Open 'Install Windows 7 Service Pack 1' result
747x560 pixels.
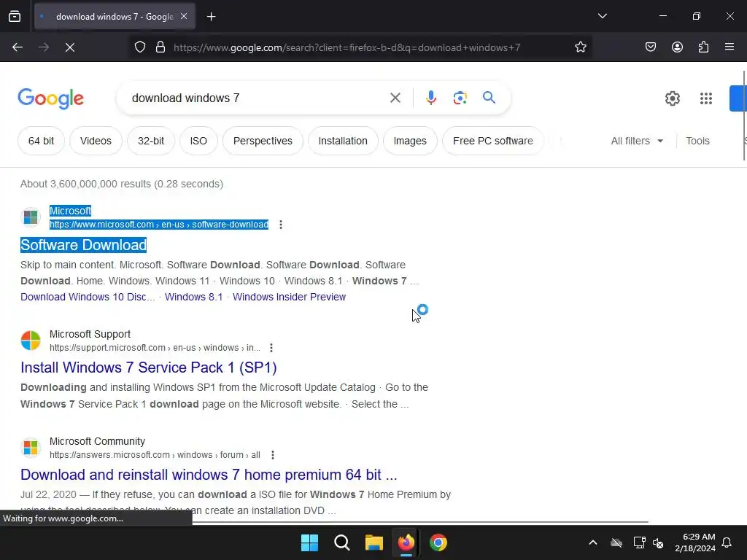tap(149, 367)
